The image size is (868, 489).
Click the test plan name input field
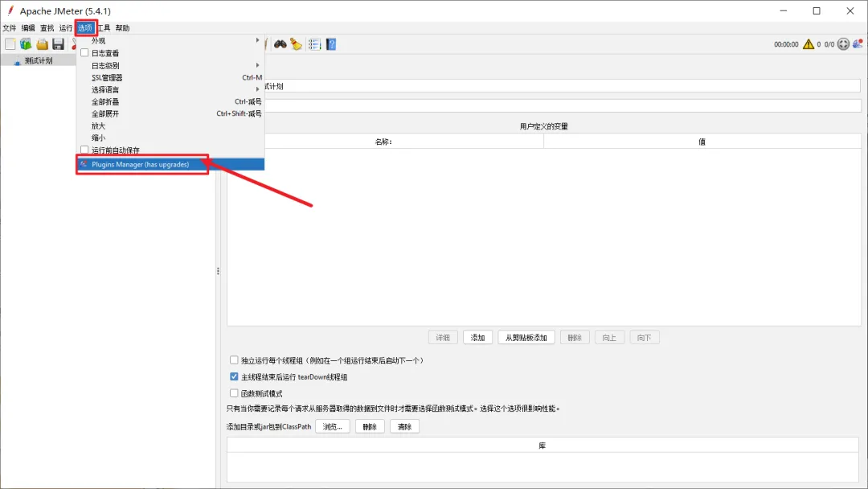pos(562,86)
